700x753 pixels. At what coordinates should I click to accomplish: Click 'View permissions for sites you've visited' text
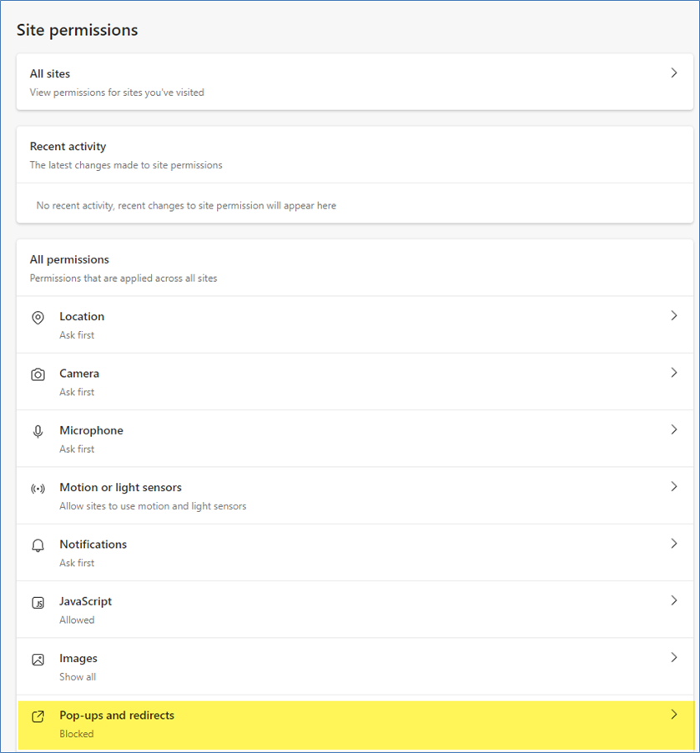117,93
